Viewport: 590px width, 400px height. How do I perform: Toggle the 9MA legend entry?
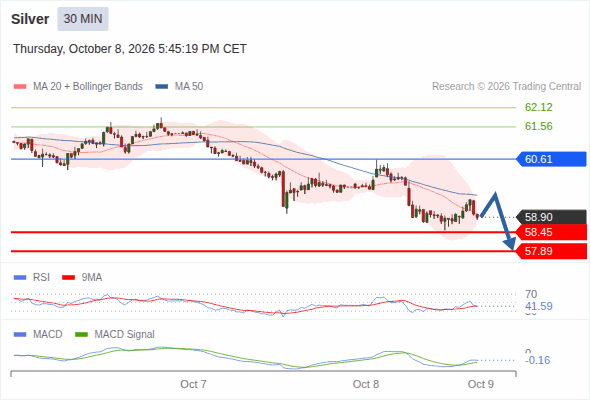[x=82, y=277]
